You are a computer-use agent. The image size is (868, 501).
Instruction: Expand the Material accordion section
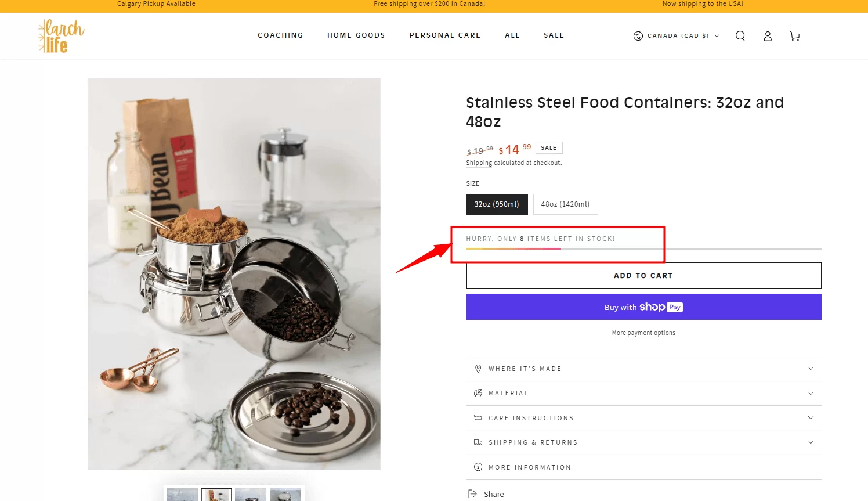[x=643, y=393]
